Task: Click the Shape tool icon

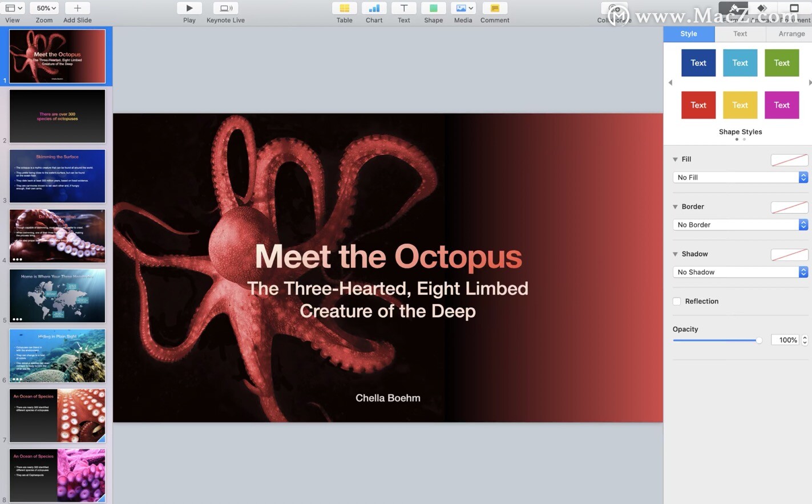Action: pos(433,9)
